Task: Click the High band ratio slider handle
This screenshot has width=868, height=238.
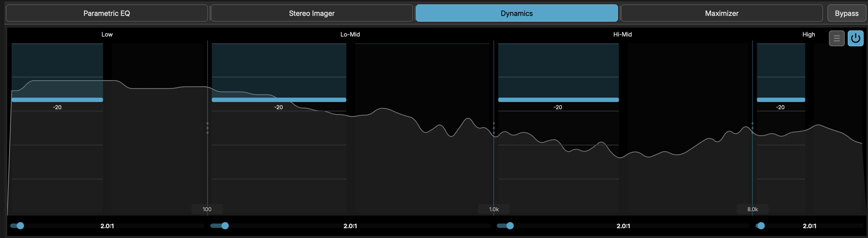Action: point(761,226)
